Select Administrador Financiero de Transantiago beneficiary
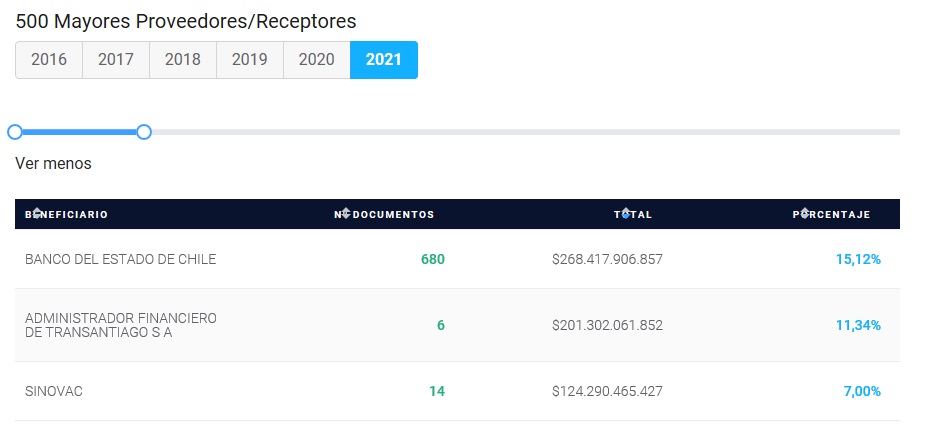This screenshot has width=929, height=425. coord(121,325)
